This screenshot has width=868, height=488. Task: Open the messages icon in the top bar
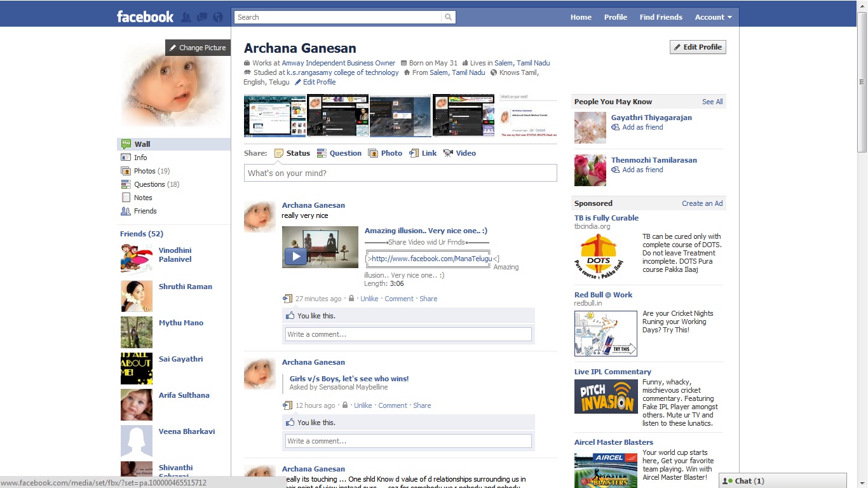click(x=201, y=17)
